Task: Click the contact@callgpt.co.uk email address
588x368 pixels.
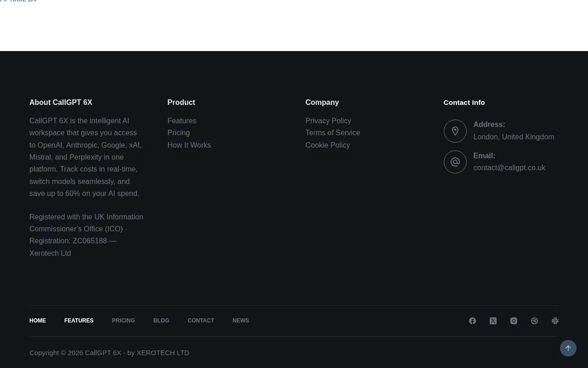Action: 509,167
